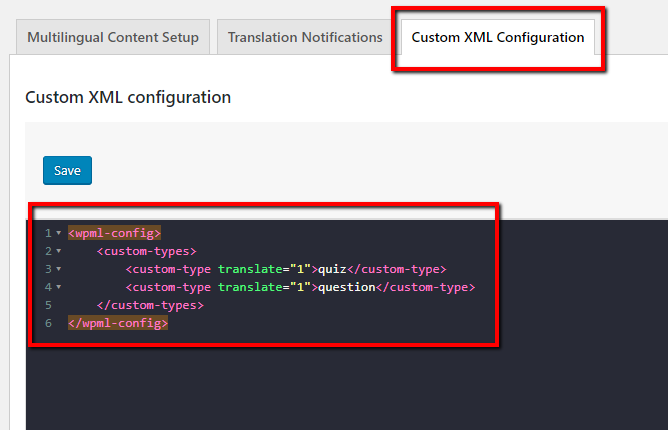Click the closing </custom-types> tag
Screen dimensions: 668x430
[x=150, y=305]
